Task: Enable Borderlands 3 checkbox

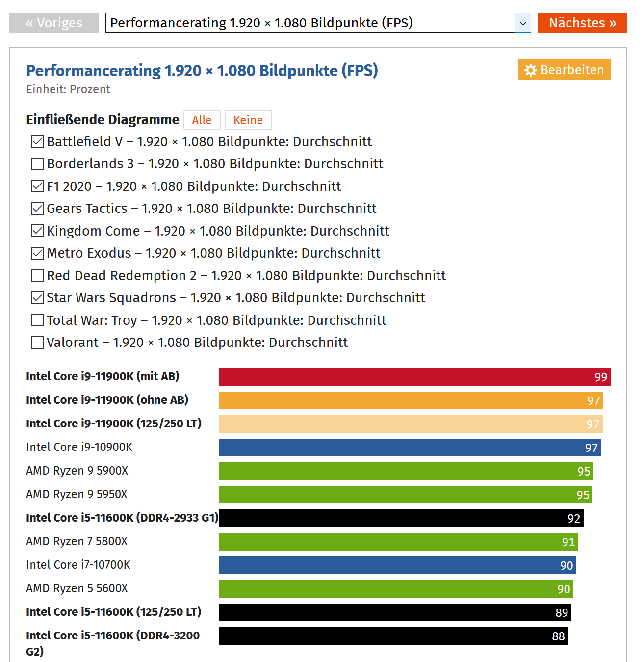Action: tap(37, 164)
